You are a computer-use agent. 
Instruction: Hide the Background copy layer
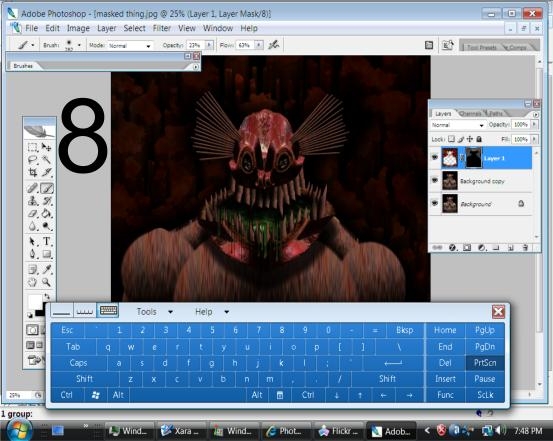(435, 180)
